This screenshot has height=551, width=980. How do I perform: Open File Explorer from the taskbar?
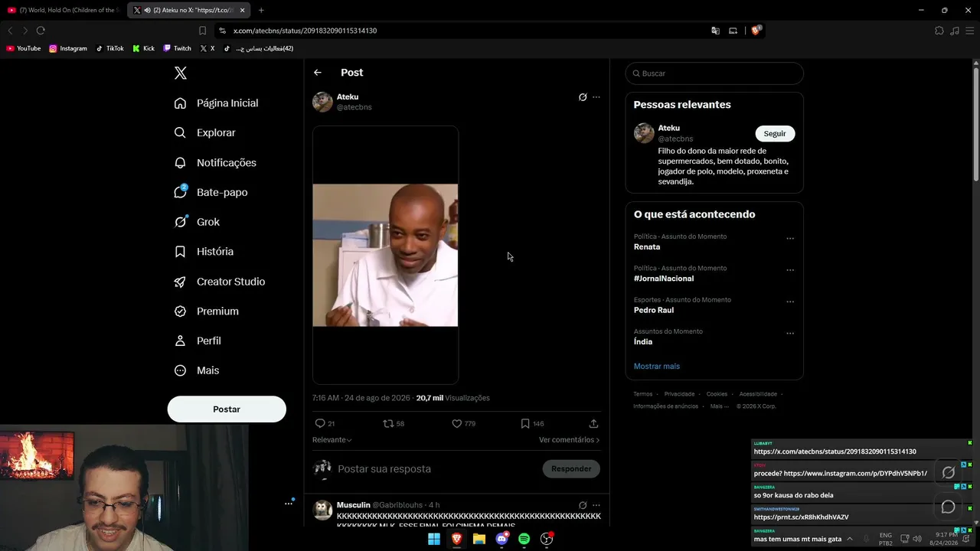479,539
